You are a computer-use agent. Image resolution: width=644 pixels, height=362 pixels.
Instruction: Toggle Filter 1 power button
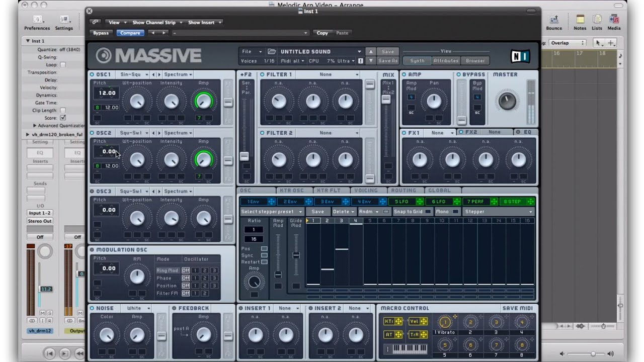point(262,74)
